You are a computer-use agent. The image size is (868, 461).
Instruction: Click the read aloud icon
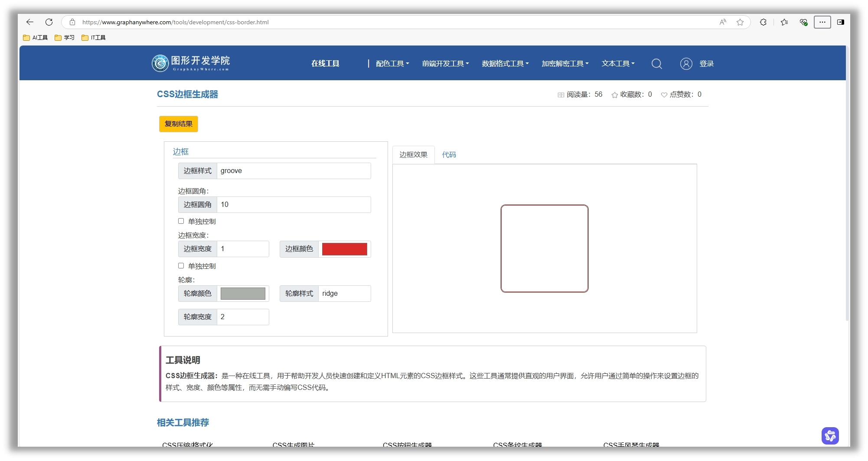(x=723, y=22)
